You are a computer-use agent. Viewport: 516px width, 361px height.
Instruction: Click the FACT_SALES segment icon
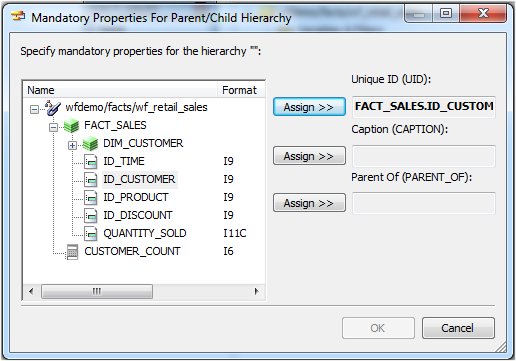coord(71,126)
